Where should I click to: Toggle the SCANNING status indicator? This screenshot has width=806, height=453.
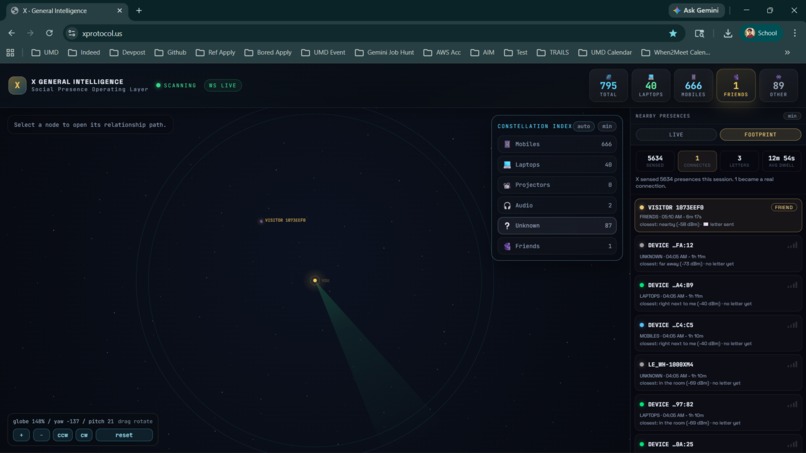tap(176, 85)
